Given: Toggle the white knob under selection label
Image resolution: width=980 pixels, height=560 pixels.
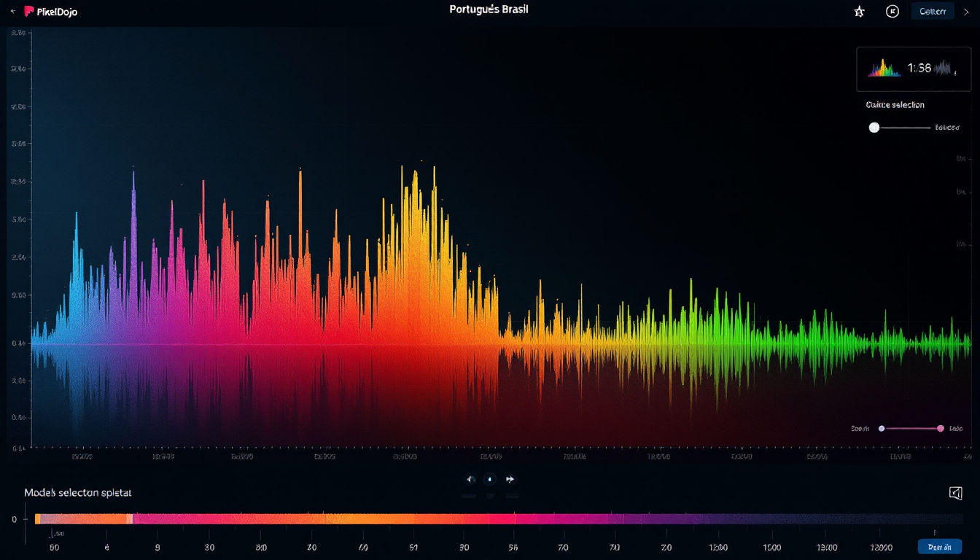Looking at the screenshot, I should click(874, 128).
